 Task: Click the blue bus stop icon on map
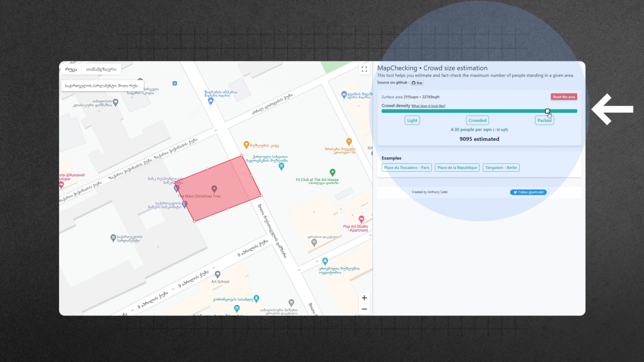pos(175,83)
